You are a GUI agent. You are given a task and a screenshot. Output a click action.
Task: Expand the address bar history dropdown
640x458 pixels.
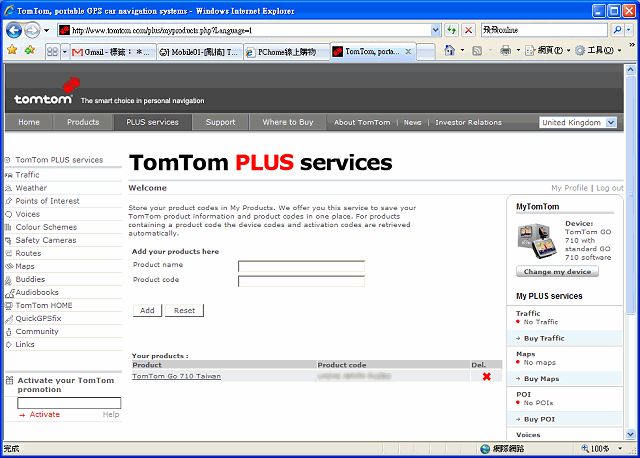coord(436,30)
